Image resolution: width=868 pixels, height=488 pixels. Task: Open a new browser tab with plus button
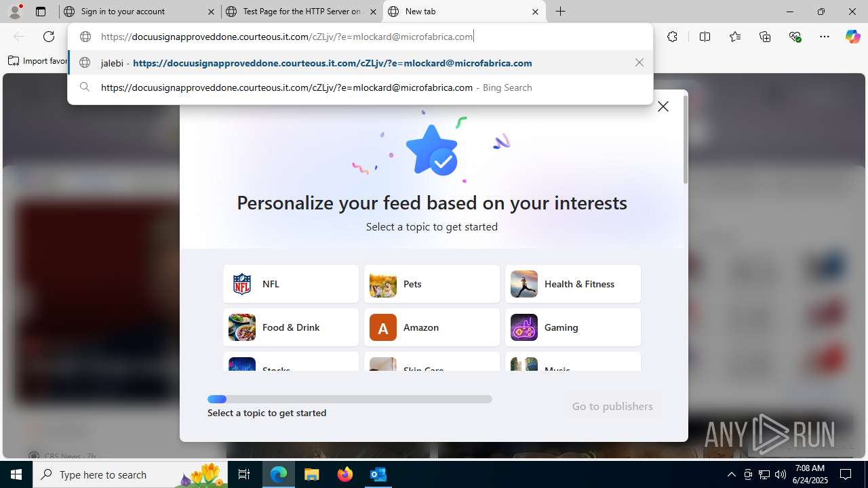pos(561,12)
